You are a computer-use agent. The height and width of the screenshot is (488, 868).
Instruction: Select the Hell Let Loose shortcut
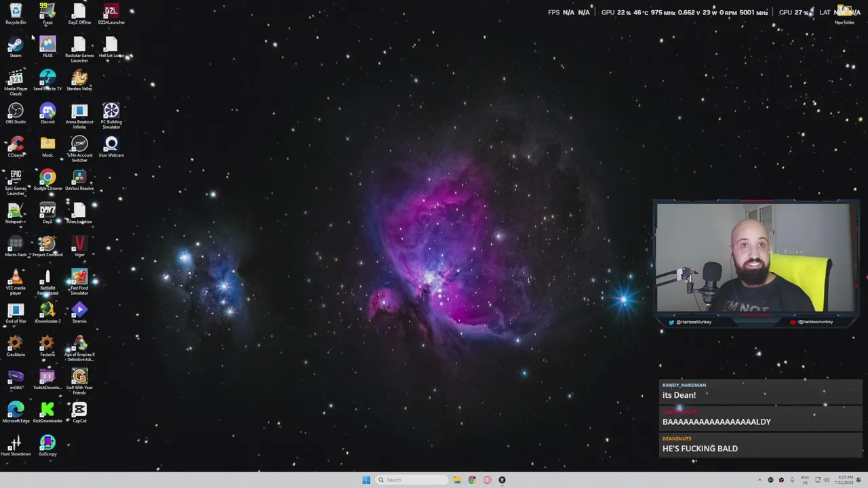pos(111,47)
